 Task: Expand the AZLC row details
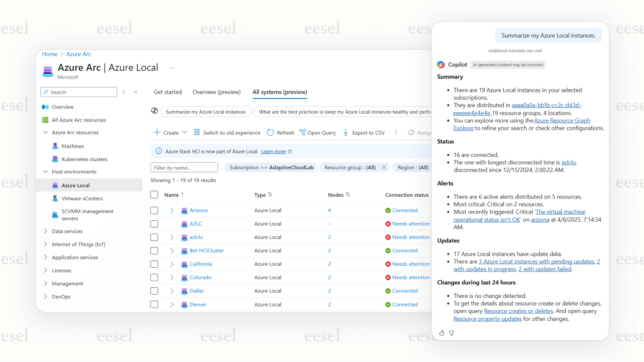pyautogui.click(x=171, y=224)
